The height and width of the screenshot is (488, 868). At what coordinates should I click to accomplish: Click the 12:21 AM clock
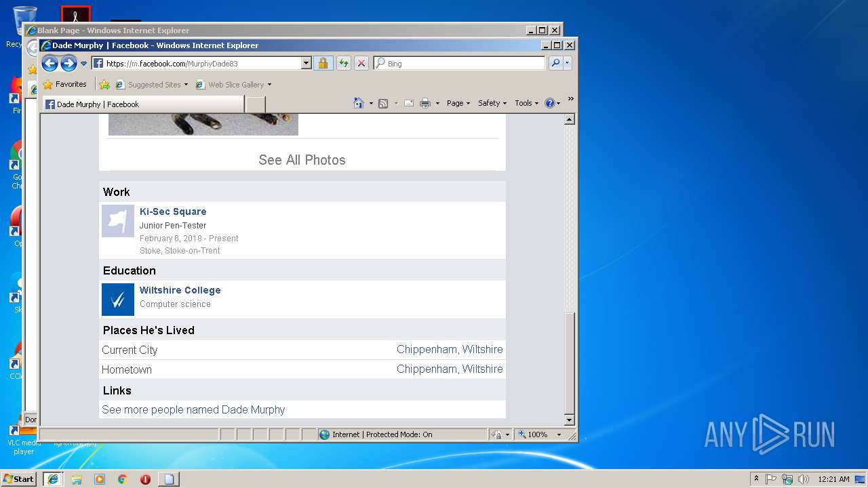tap(833, 479)
